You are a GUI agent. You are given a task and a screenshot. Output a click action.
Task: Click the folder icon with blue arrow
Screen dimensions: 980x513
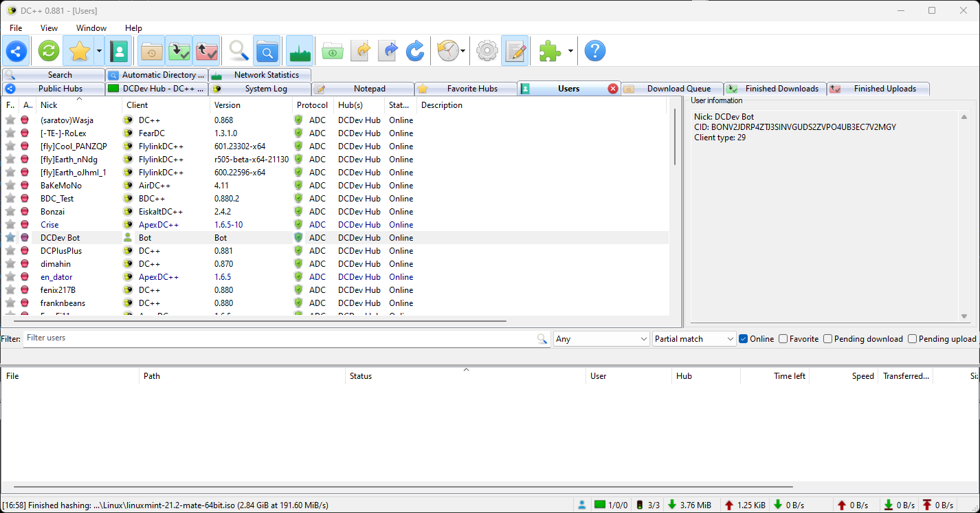[x=388, y=51]
